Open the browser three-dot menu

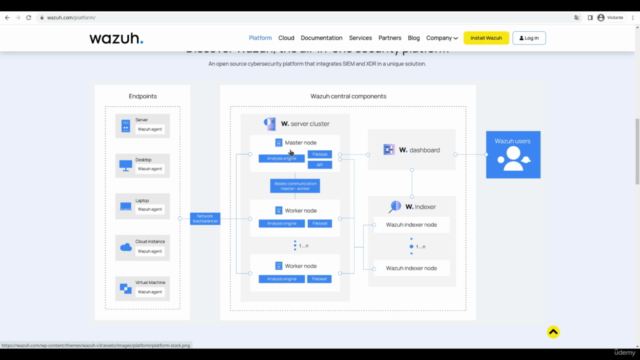click(x=633, y=18)
